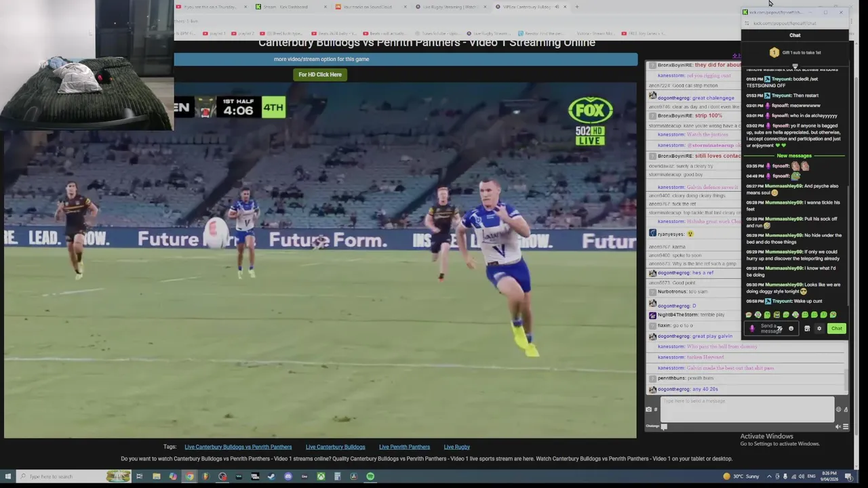Click the ENG language indicator in system tray
The width and height of the screenshot is (868, 488).
coord(811,476)
